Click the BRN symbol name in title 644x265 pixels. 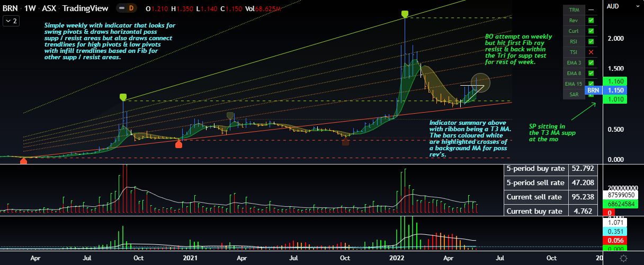coord(10,9)
